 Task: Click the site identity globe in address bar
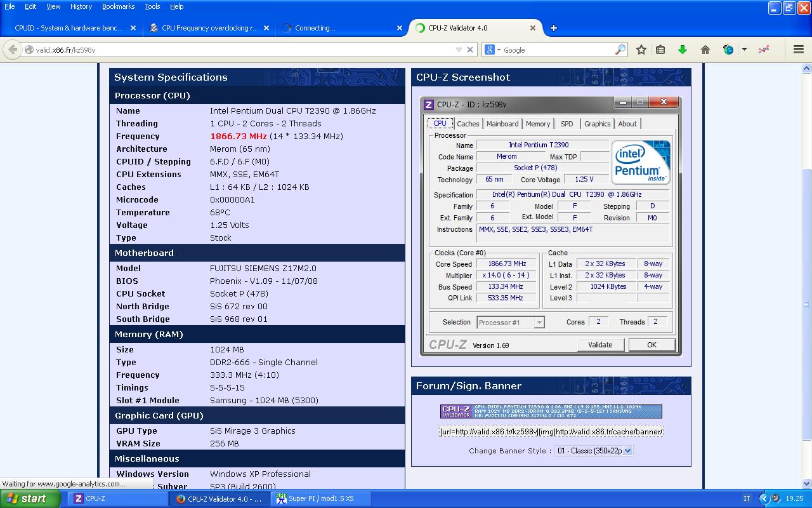29,50
